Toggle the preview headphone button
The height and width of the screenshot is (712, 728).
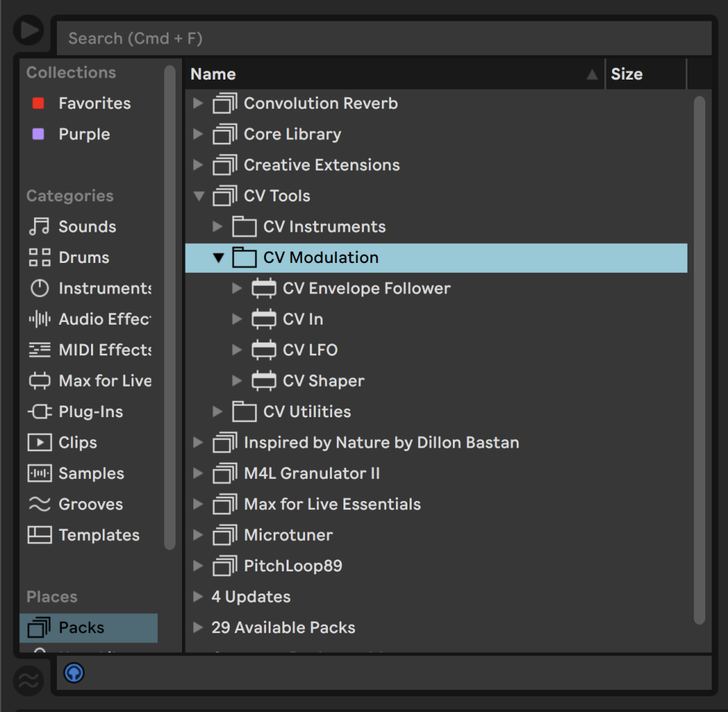pos(74,672)
